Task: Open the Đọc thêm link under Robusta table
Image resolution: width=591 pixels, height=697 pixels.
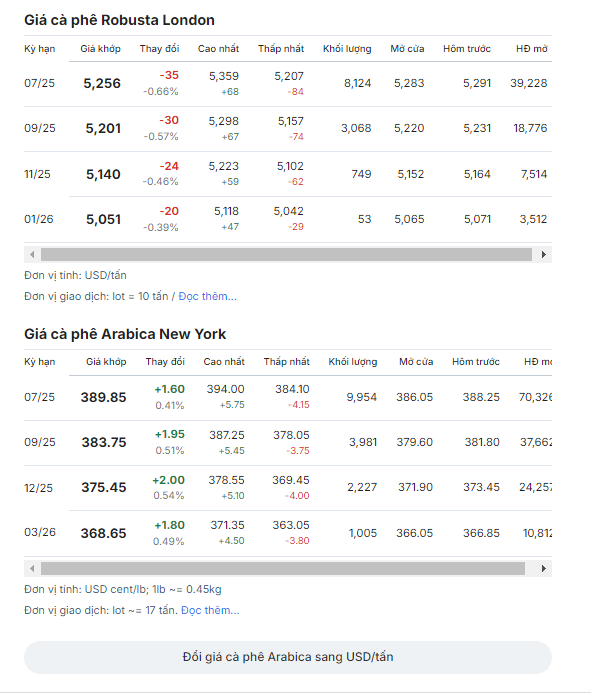Action: [x=208, y=296]
